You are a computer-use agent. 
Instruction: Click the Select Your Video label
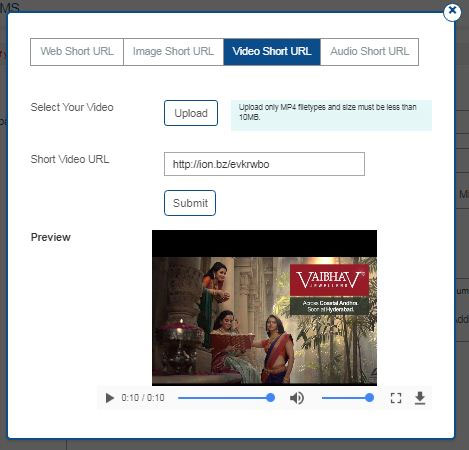click(x=72, y=107)
